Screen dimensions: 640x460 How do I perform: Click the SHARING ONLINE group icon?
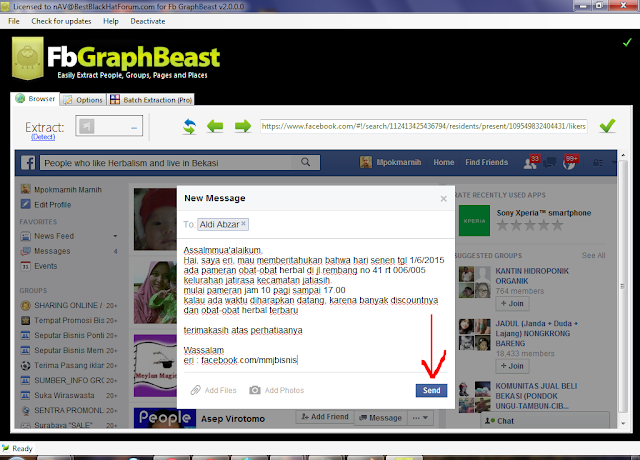pyautogui.click(x=25, y=305)
